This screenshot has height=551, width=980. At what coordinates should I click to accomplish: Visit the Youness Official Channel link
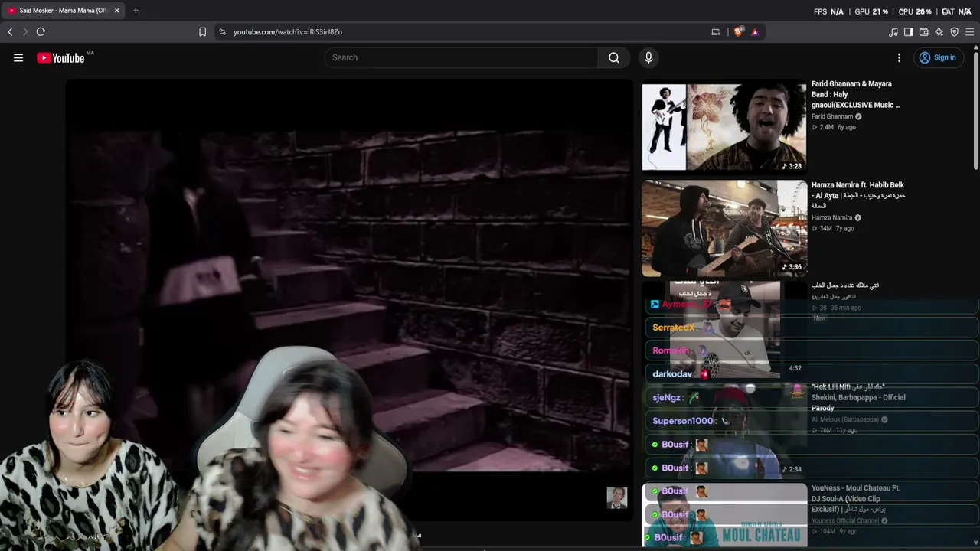pos(845,521)
